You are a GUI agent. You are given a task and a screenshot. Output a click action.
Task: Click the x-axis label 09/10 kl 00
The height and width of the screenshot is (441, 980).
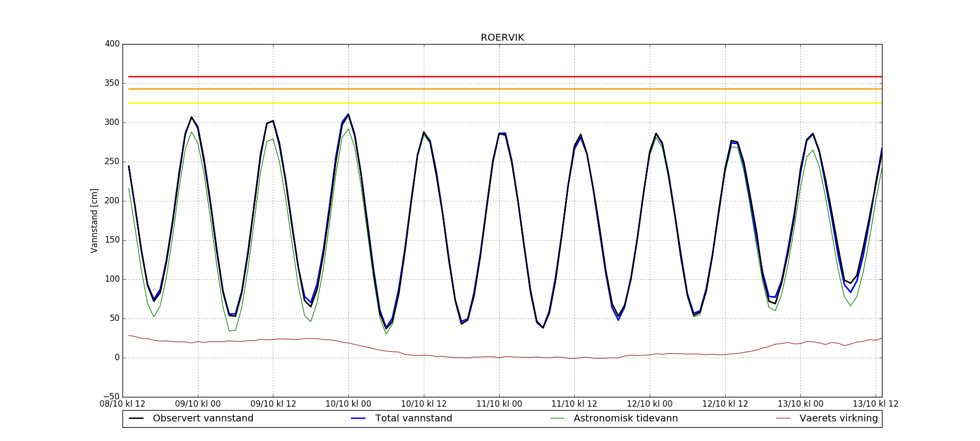[198, 404]
